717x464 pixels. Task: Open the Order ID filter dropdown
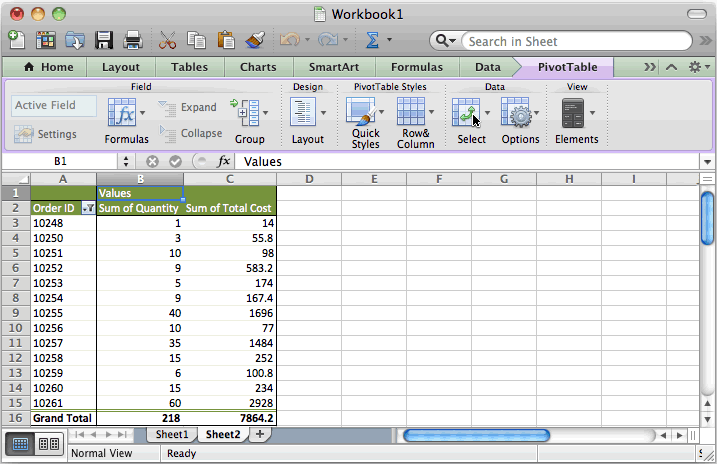pyautogui.click(x=88, y=208)
